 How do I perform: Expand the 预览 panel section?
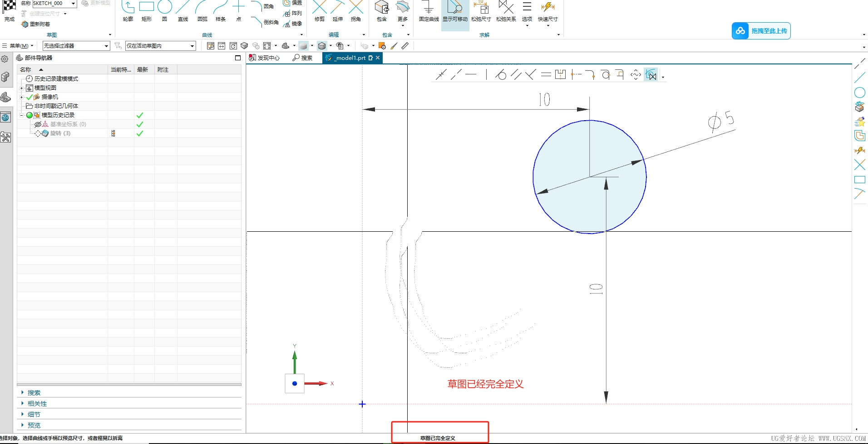click(34, 425)
